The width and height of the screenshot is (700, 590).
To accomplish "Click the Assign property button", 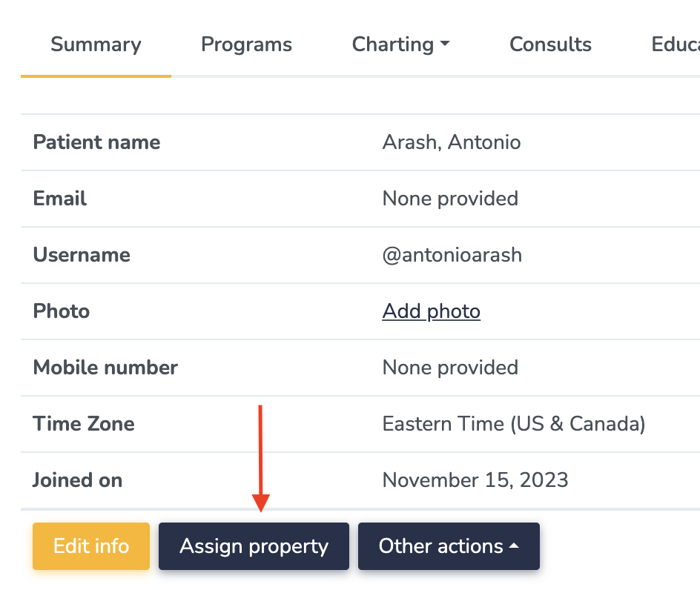I will pos(254,546).
